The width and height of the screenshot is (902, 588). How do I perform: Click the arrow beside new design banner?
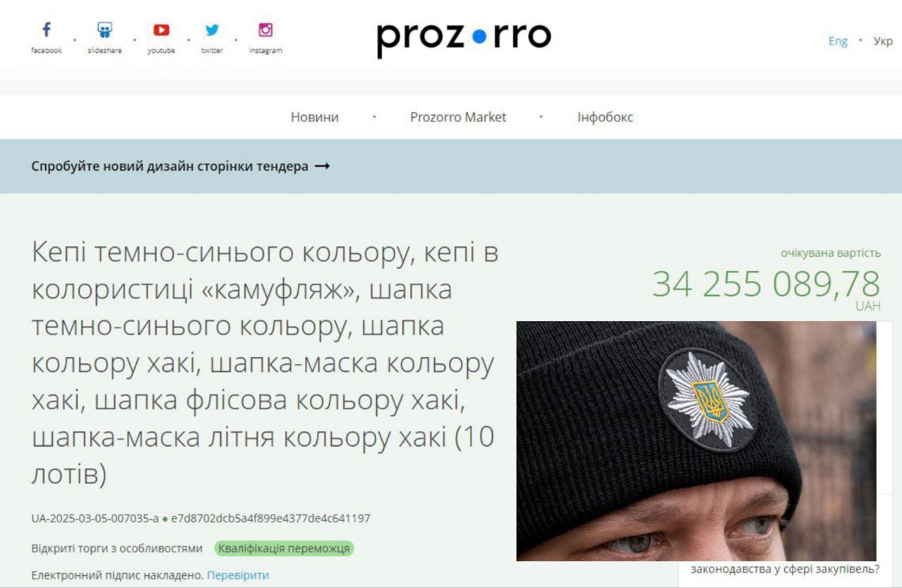322,167
